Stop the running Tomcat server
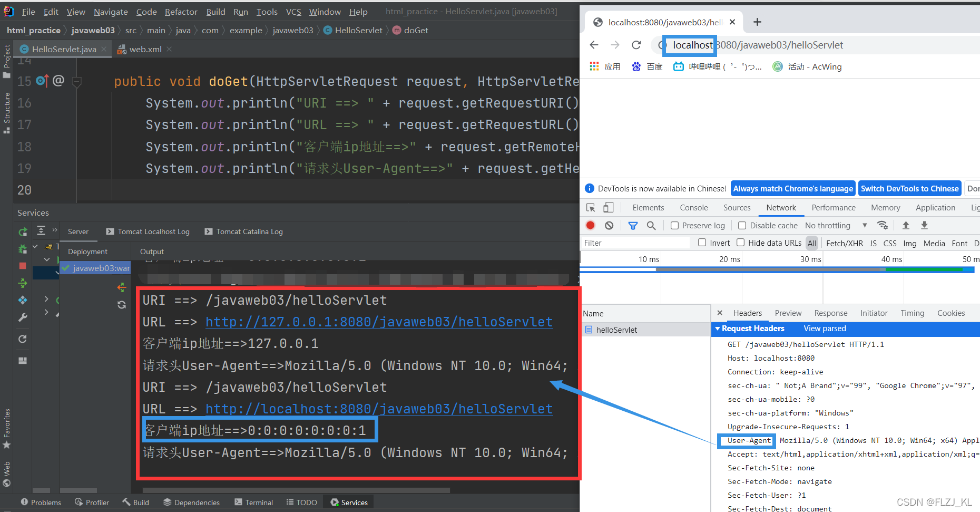 coord(23,266)
